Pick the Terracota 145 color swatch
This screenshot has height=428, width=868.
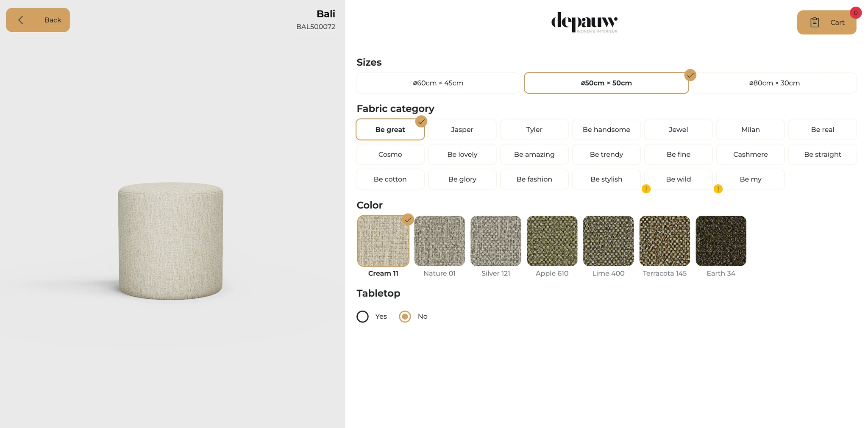point(665,241)
